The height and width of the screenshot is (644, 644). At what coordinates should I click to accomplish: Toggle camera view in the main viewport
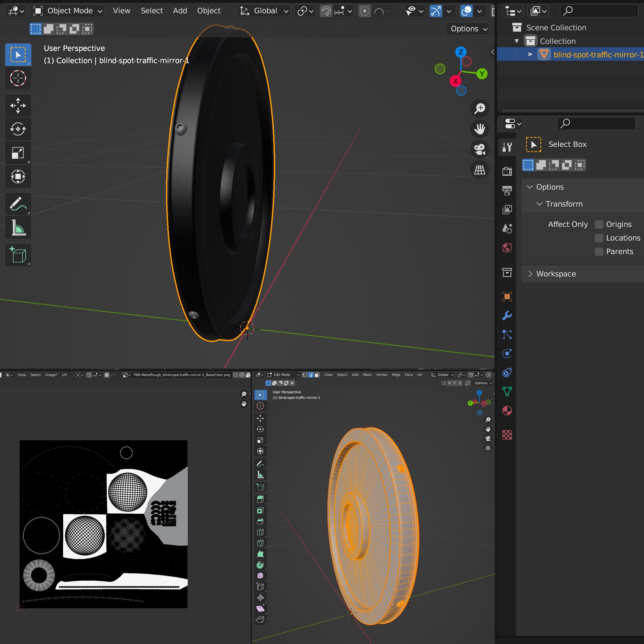(x=480, y=149)
